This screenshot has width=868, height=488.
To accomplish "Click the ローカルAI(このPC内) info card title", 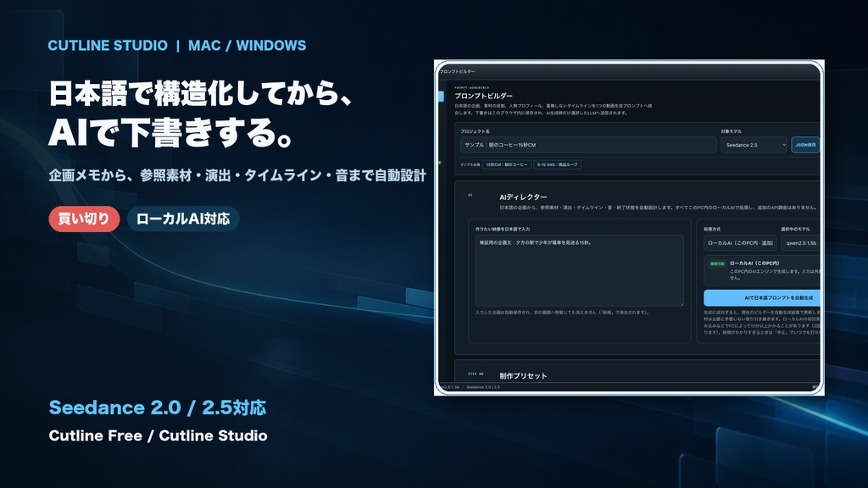I will (x=754, y=263).
